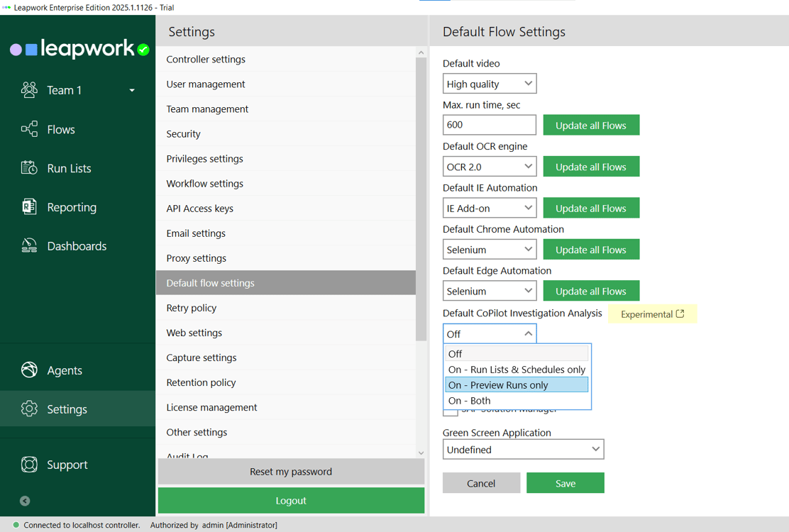The height and width of the screenshot is (532, 789).
Task: Open the Retry policy settings page
Action: pyautogui.click(x=191, y=307)
